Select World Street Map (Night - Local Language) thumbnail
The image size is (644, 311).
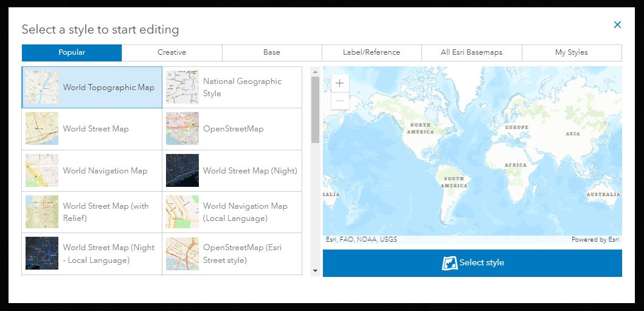42,253
